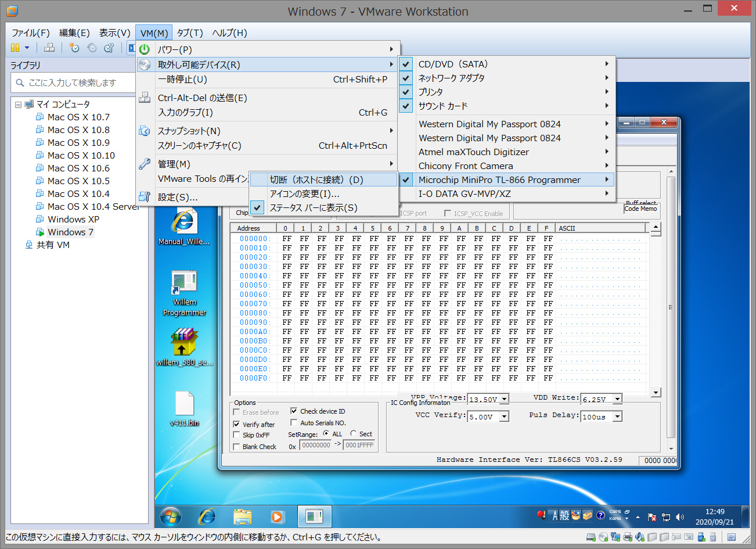Open the ファイル(F) menu
Image resolution: width=756 pixels, height=549 pixels.
(x=31, y=33)
